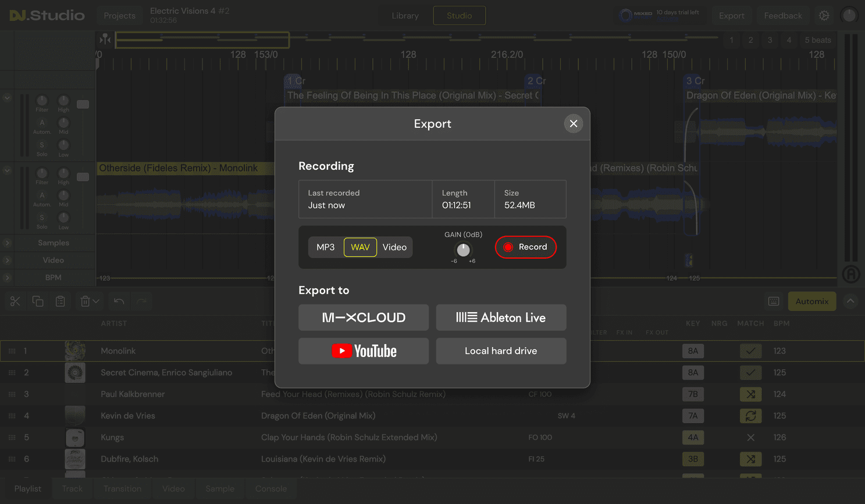Click the X match icon for Kungs
The width and height of the screenshot is (865, 504).
click(750, 437)
